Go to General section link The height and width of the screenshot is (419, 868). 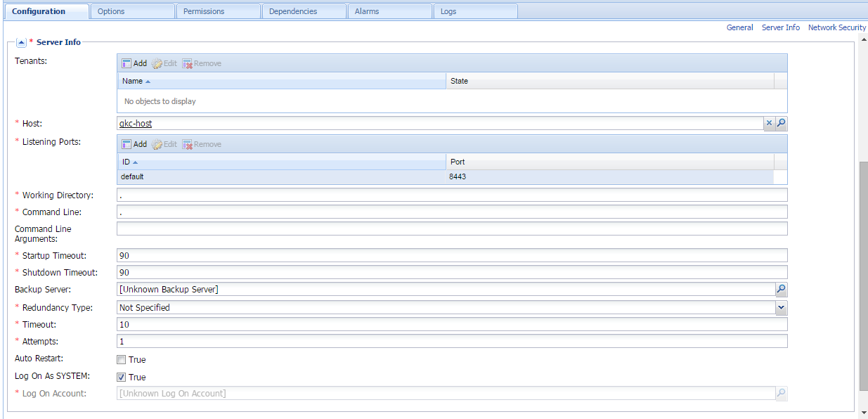pos(739,27)
